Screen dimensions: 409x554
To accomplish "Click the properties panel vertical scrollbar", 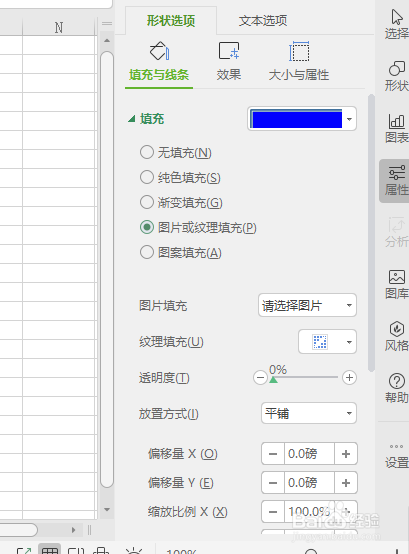I will click(x=371, y=232).
